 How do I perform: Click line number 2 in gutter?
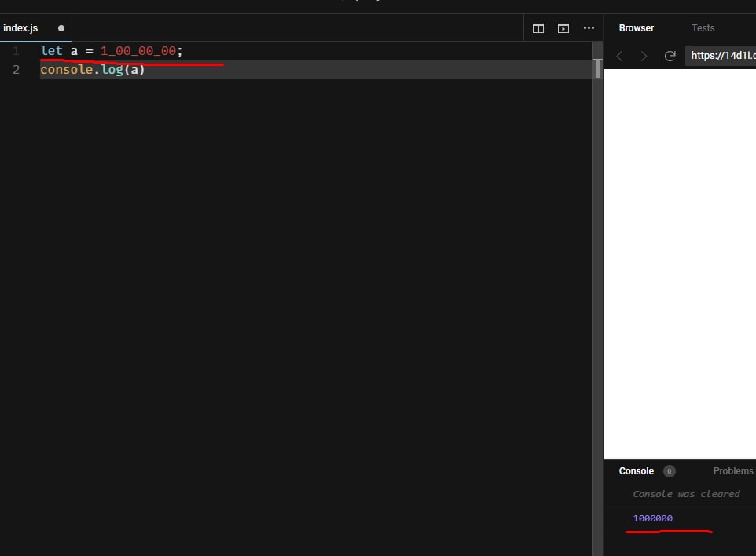16,69
